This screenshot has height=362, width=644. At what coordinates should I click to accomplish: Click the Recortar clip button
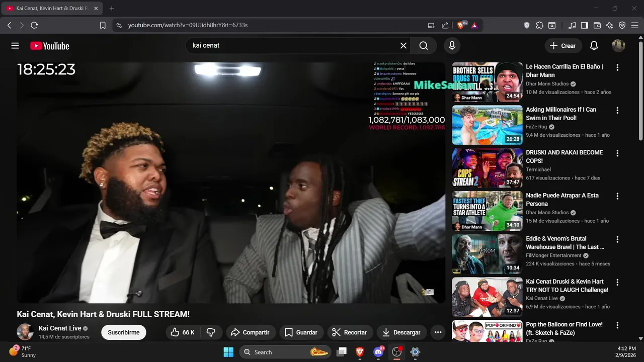point(350,332)
